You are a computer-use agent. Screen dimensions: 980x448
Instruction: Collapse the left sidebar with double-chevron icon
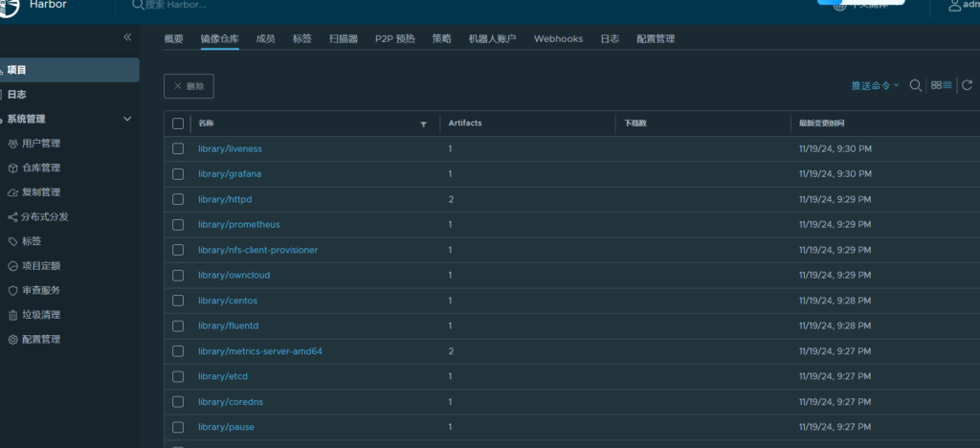point(127,37)
